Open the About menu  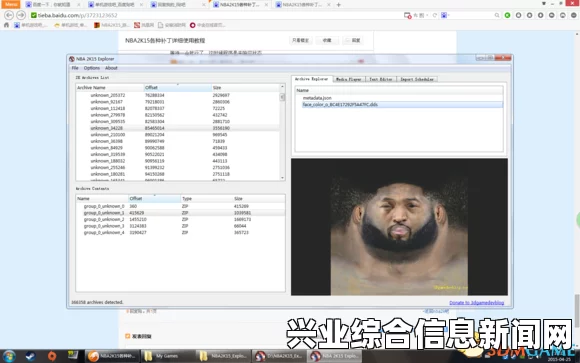coord(111,68)
